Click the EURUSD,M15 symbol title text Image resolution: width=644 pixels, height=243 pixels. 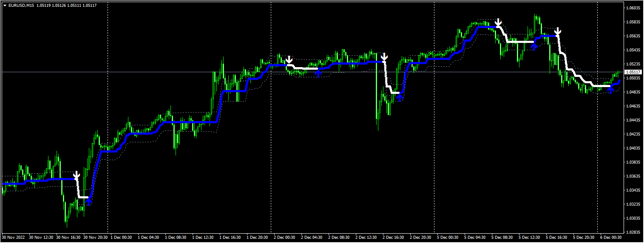21,5
